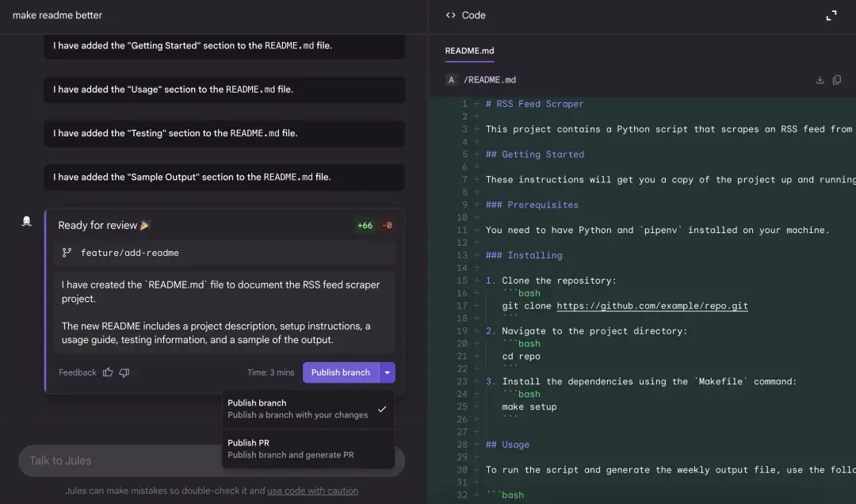This screenshot has width=856, height=504.
Task: Click the 'Install the dependencies' code line
Action: (641, 382)
